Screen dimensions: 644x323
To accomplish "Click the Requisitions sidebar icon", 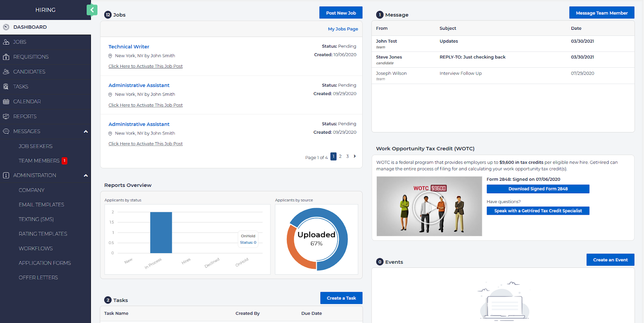I will (6, 57).
